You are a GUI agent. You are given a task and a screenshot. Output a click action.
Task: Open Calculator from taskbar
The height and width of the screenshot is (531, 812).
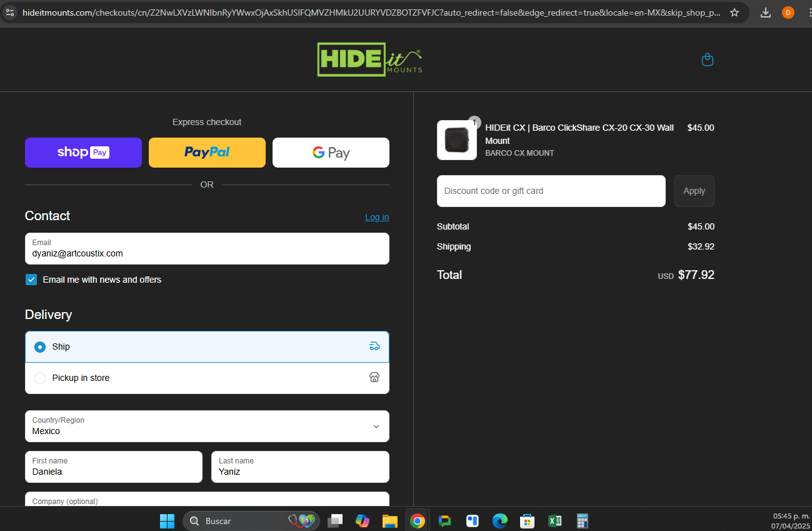point(583,521)
